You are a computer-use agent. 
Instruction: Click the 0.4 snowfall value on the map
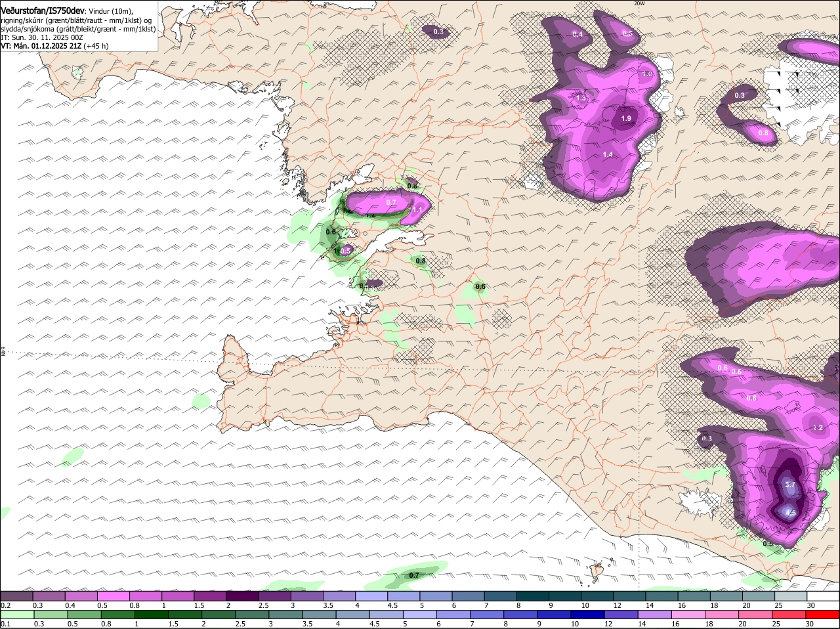click(577, 34)
